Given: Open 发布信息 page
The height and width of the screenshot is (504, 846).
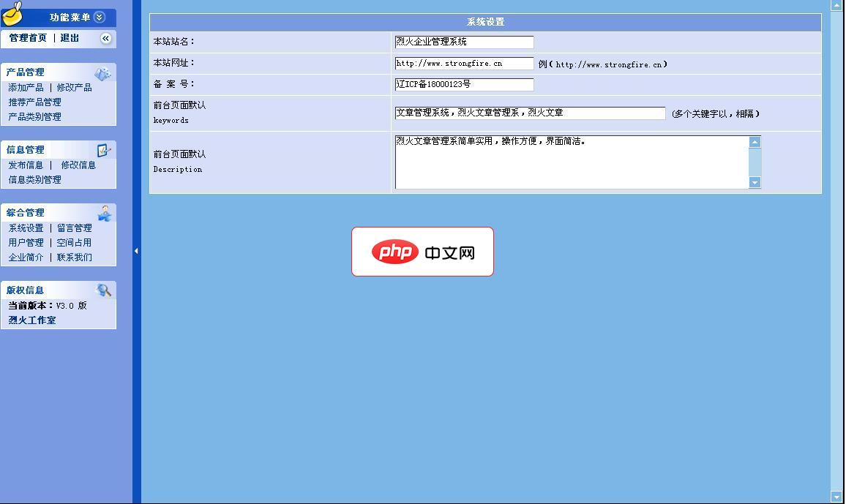Looking at the screenshot, I should coord(26,165).
